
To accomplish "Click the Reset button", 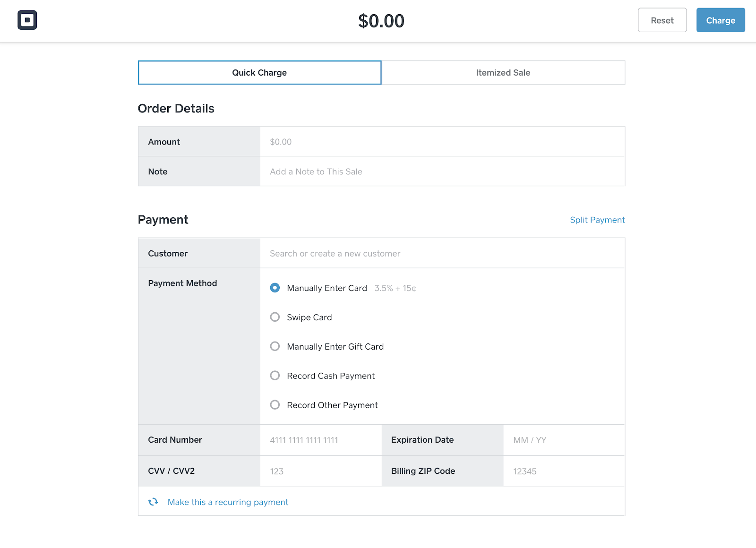I will [662, 20].
